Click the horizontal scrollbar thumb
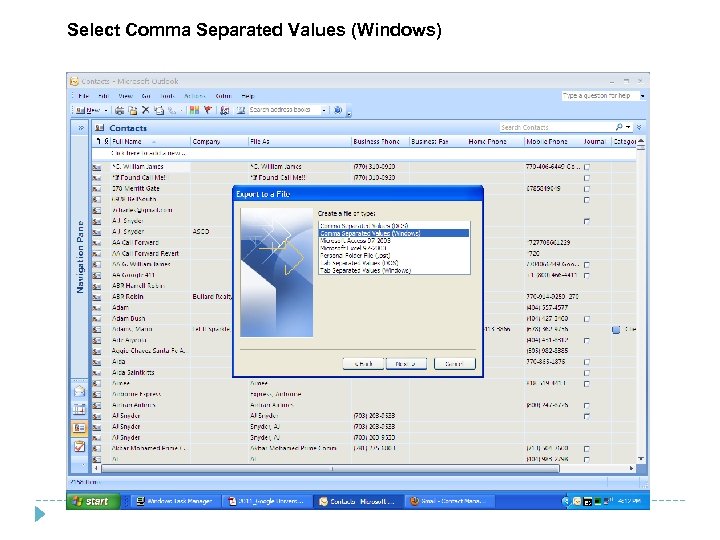The width and height of the screenshot is (720, 540). click(x=331, y=468)
